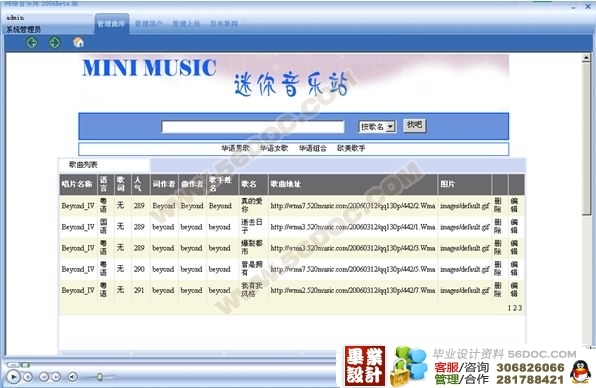
Task: Open the 发布新闻 tab
Action: 224,24
